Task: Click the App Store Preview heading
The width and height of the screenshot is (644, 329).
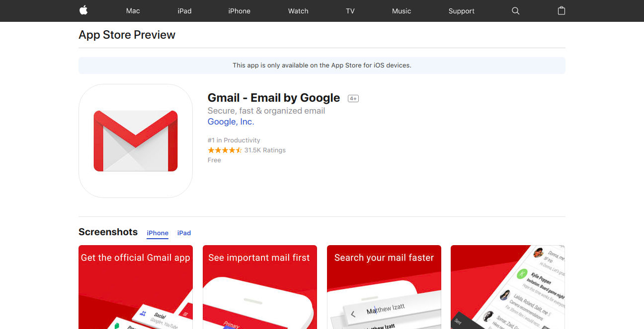Action: pos(127,35)
